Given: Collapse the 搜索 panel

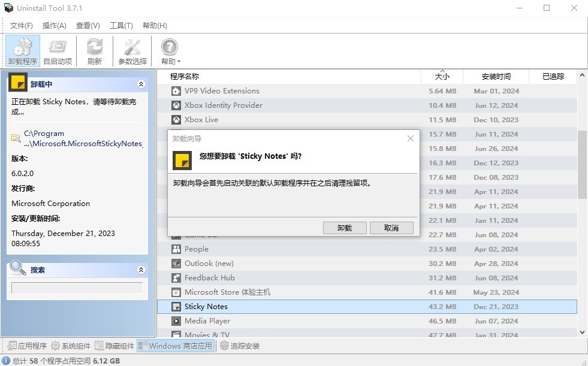Looking at the screenshot, I should coord(141,270).
